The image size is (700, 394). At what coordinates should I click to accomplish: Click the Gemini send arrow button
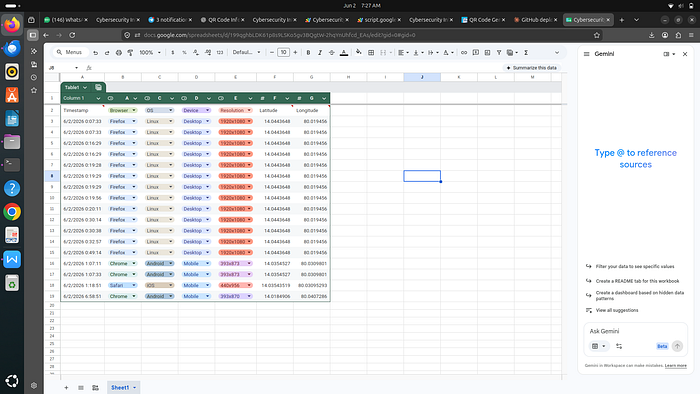[x=677, y=346]
